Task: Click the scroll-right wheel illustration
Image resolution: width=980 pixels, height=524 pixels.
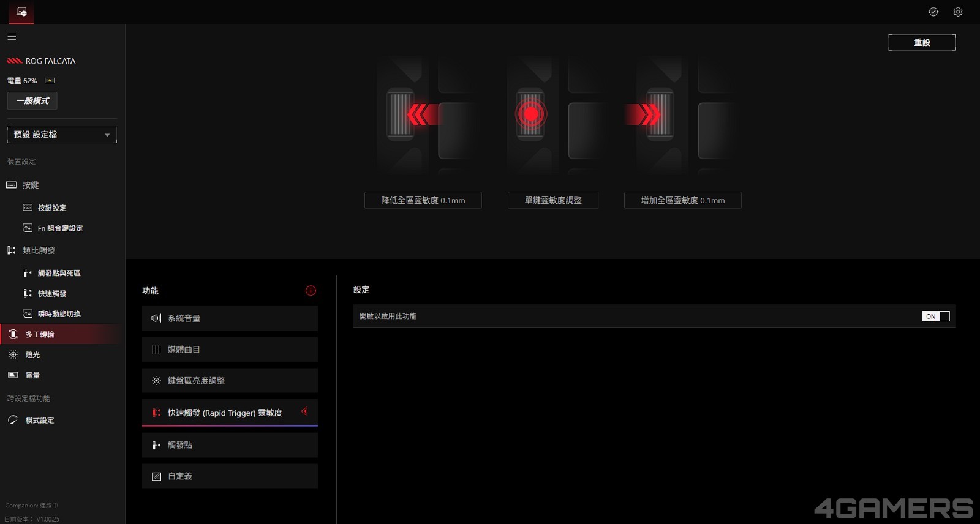Action: (x=683, y=115)
